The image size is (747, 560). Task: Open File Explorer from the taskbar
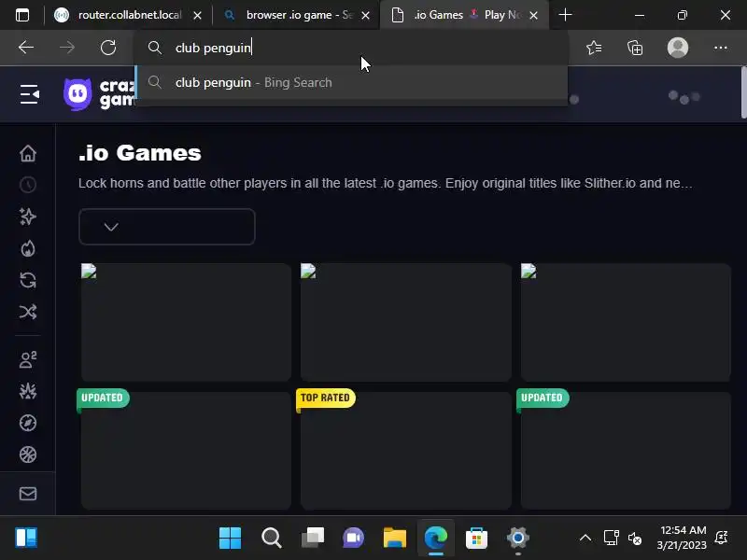(x=394, y=539)
